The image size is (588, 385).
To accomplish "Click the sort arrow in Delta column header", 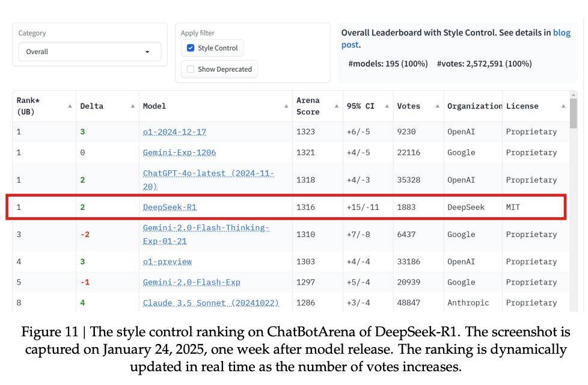I will tap(132, 106).
